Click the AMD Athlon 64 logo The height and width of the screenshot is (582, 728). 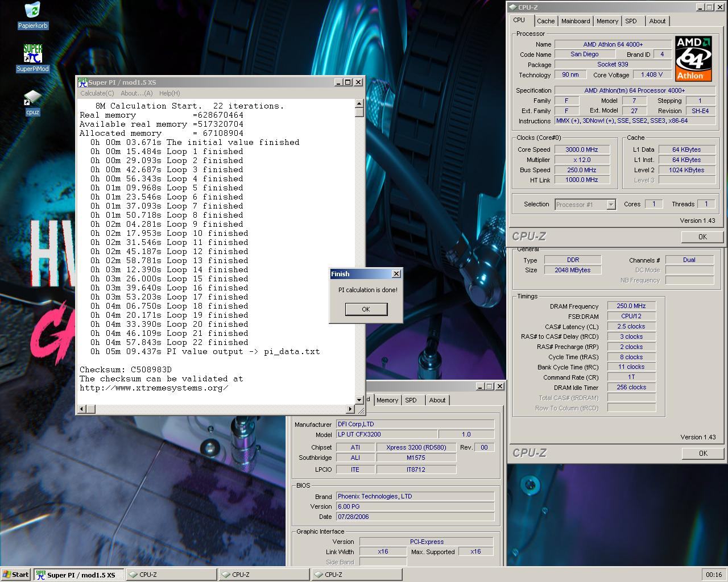(693, 59)
